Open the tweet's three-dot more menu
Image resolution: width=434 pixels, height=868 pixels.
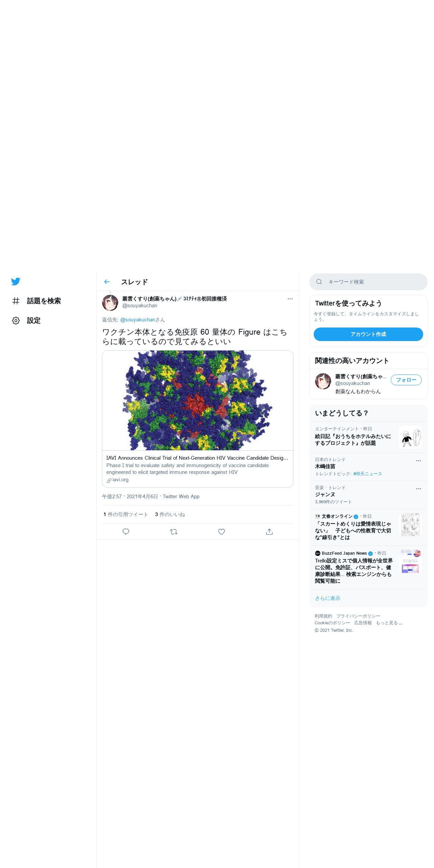tap(290, 299)
